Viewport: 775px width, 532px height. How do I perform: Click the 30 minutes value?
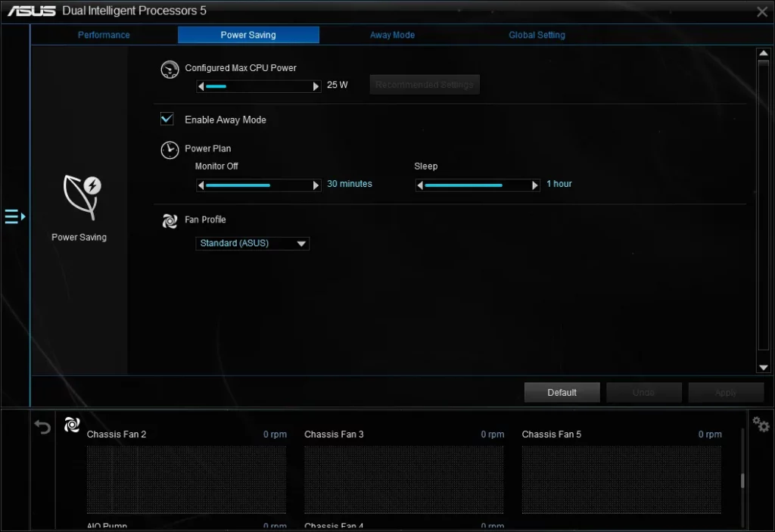point(350,184)
